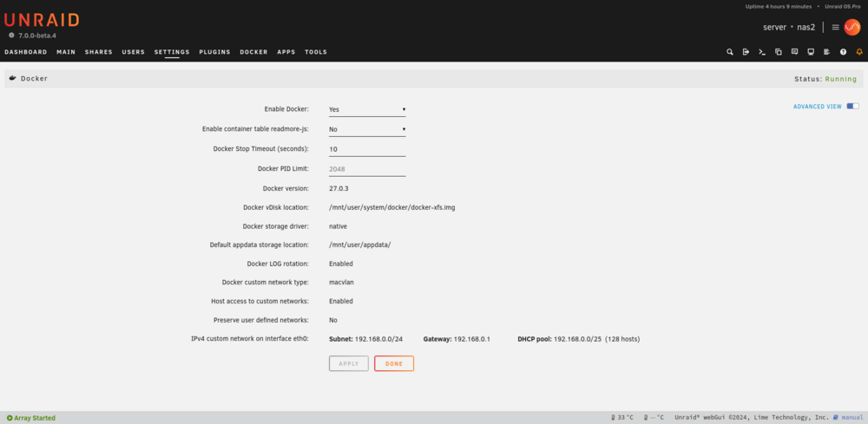The height and width of the screenshot is (424, 868).
Task: Click the 33 °C temperature icon
Action: (x=614, y=417)
